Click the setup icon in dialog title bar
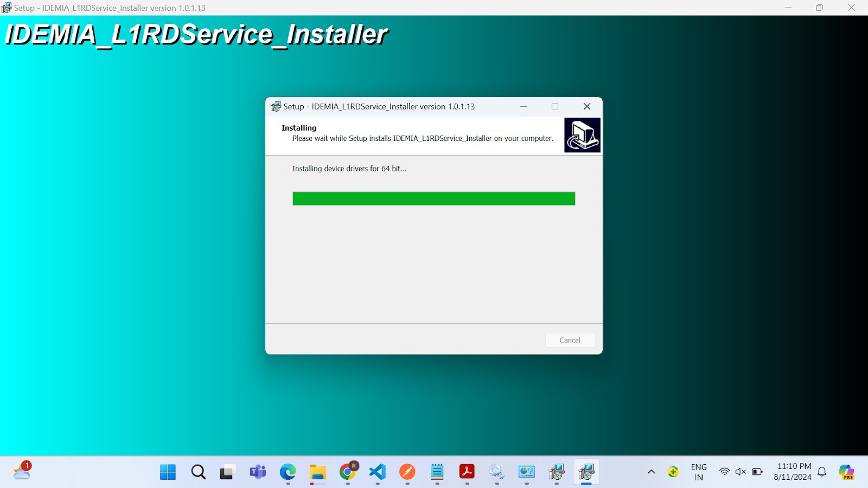 click(276, 106)
